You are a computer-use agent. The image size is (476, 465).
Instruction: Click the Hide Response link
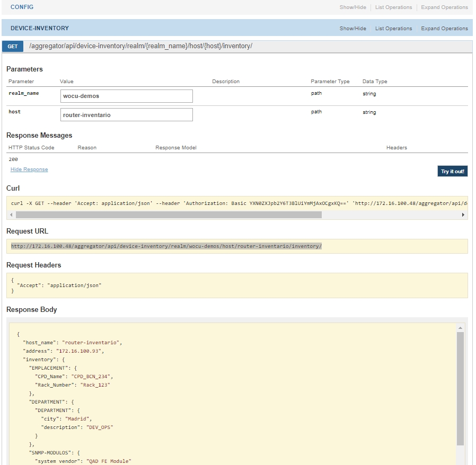pyautogui.click(x=29, y=169)
